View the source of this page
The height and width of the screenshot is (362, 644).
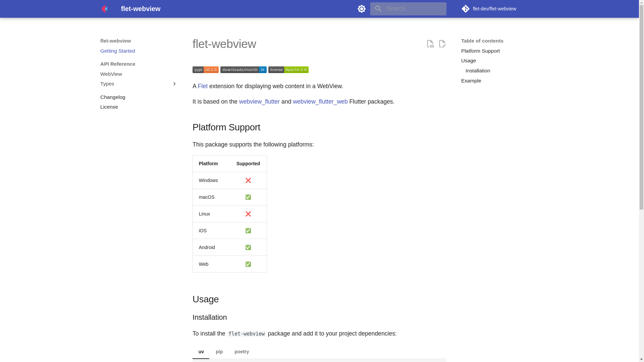pyautogui.click(x=430, y=44)
